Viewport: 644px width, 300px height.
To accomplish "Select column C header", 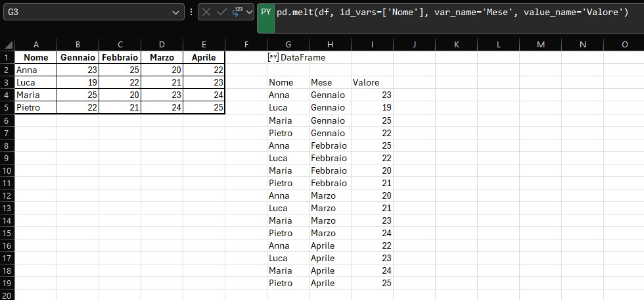I will [x=120, y=45].
